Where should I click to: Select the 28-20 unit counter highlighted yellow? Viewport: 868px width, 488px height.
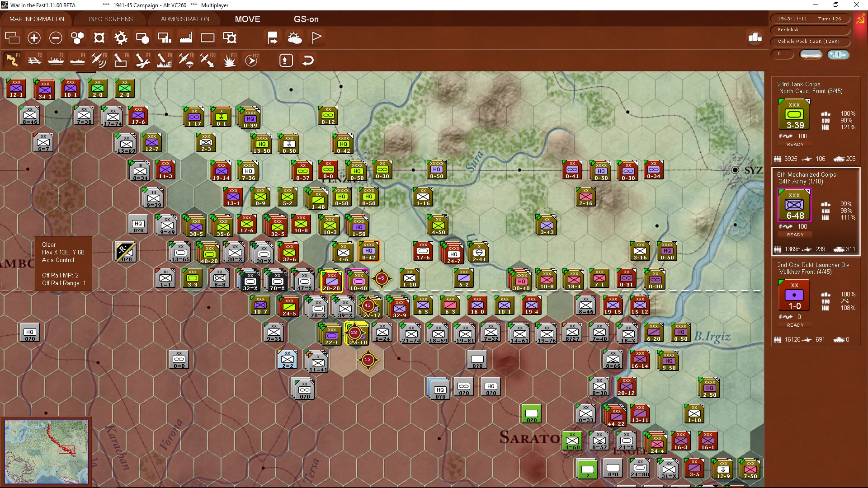coord(331,281)
